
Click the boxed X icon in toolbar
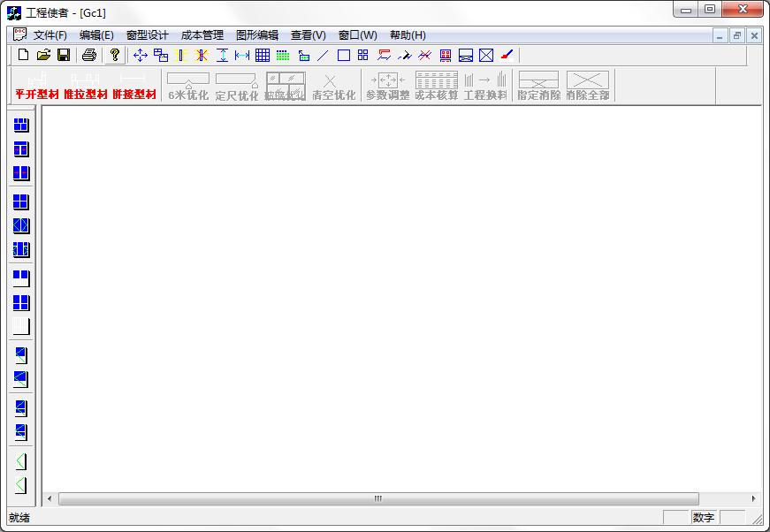click(x=486, y=55)
